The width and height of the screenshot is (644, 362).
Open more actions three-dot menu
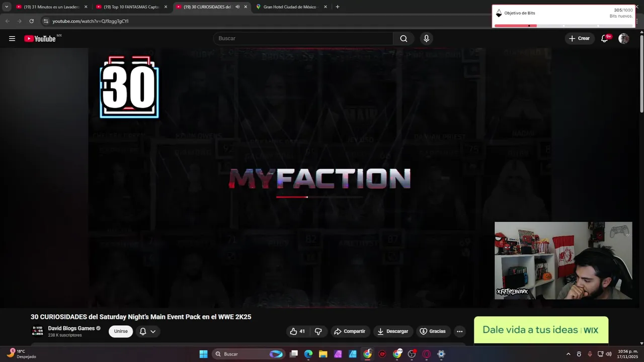(x=459, y=331)
